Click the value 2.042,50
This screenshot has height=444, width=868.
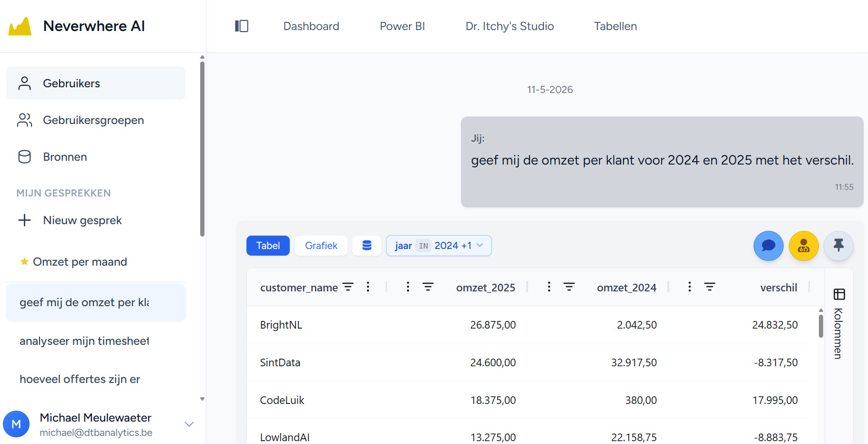pos(637,325)
